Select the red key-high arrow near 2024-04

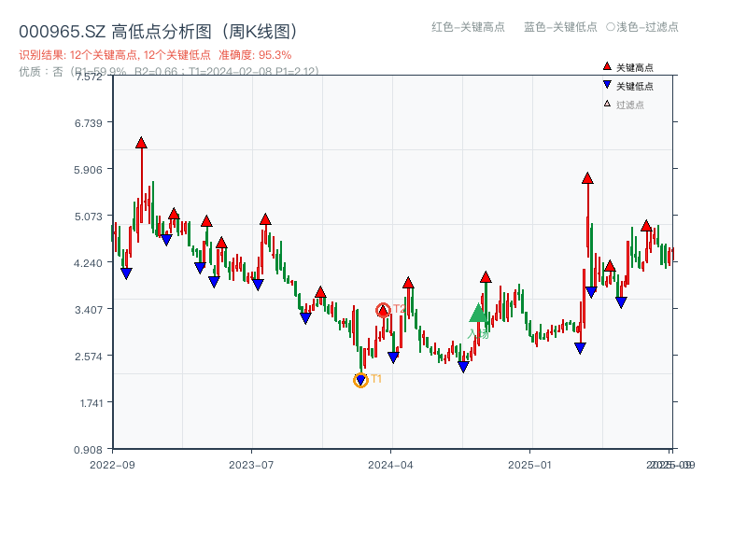(408, 282)
